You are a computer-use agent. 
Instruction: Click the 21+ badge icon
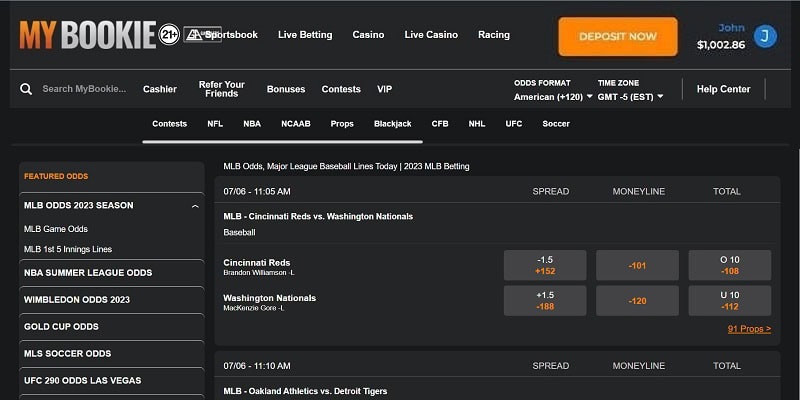coord(169,35)
